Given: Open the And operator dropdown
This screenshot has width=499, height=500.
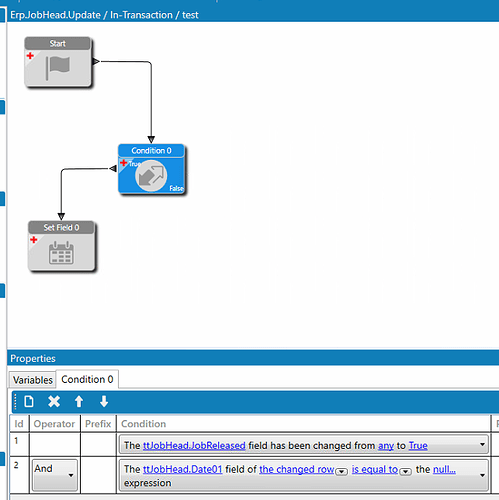Looking at the screenshot, I should coord(55,475).
